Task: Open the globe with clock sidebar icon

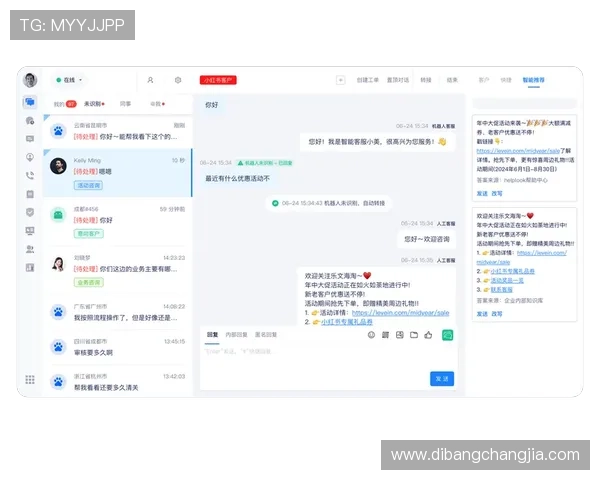Action: click(30, 121)
